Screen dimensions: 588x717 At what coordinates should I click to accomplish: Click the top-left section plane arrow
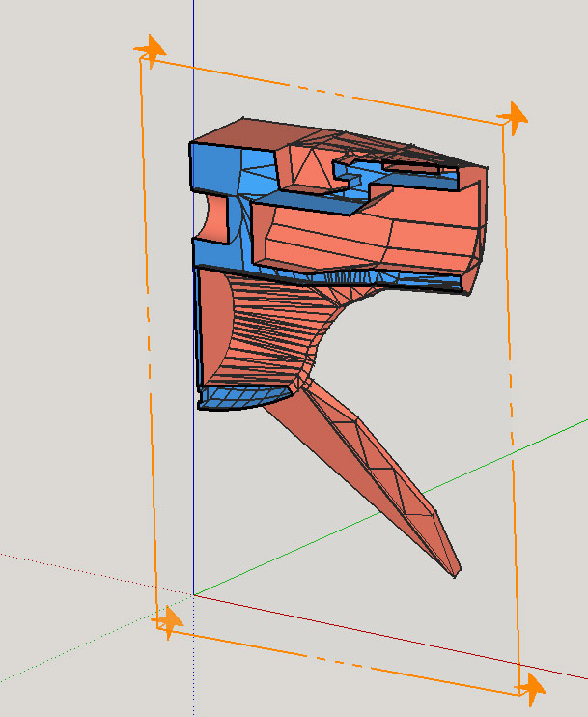[149, 49]
